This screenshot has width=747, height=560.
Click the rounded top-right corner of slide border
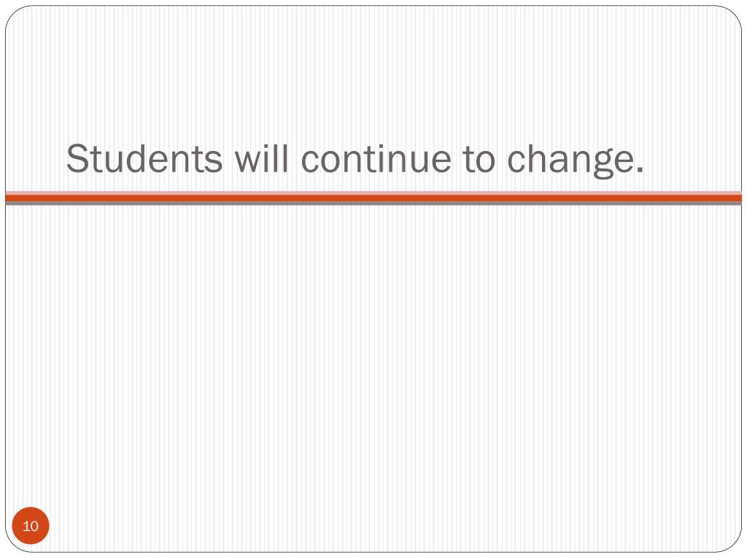732,15
